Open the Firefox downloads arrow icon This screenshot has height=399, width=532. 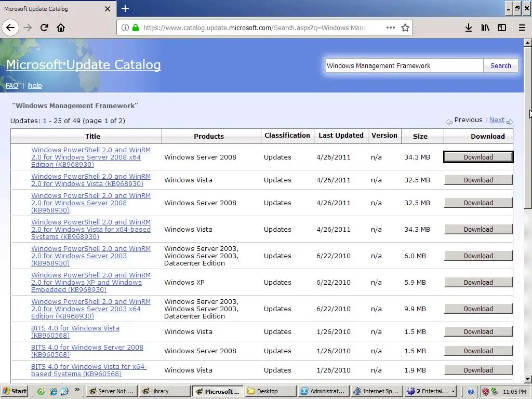coord(469,28)
